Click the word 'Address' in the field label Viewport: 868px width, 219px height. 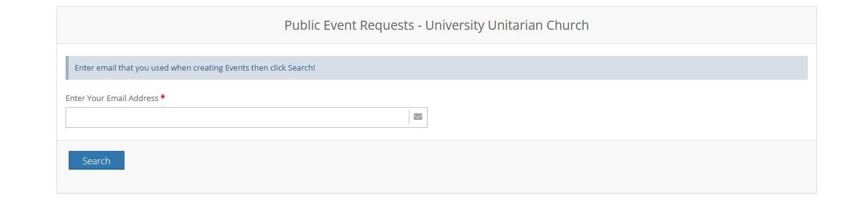(144, 98)
